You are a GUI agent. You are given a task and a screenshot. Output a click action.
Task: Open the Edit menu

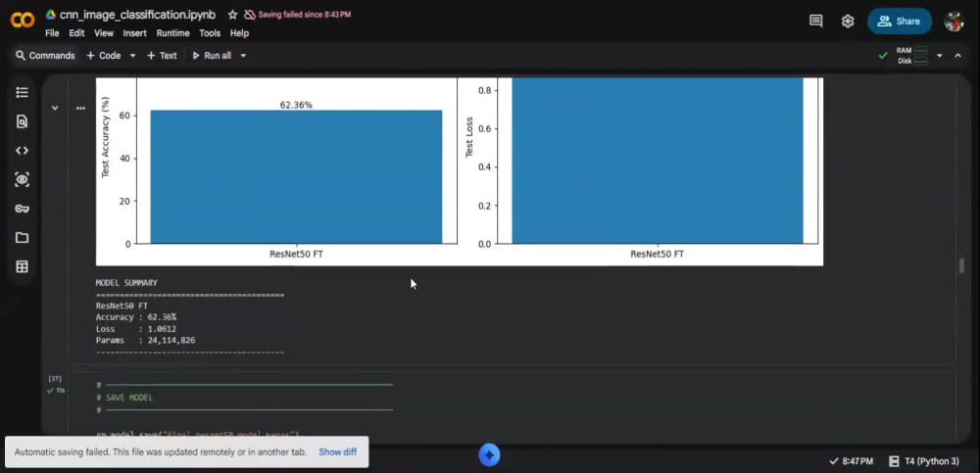click(76, 33)
